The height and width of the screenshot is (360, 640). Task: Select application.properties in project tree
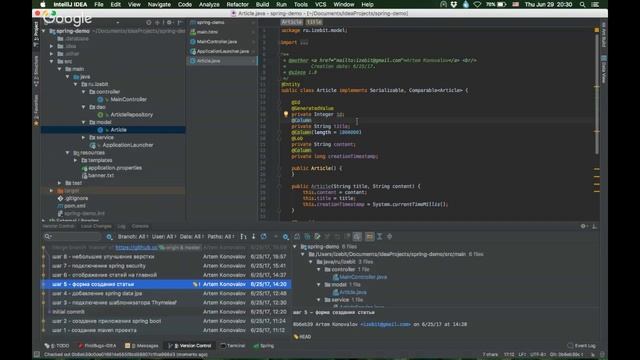tap(115, 168)
